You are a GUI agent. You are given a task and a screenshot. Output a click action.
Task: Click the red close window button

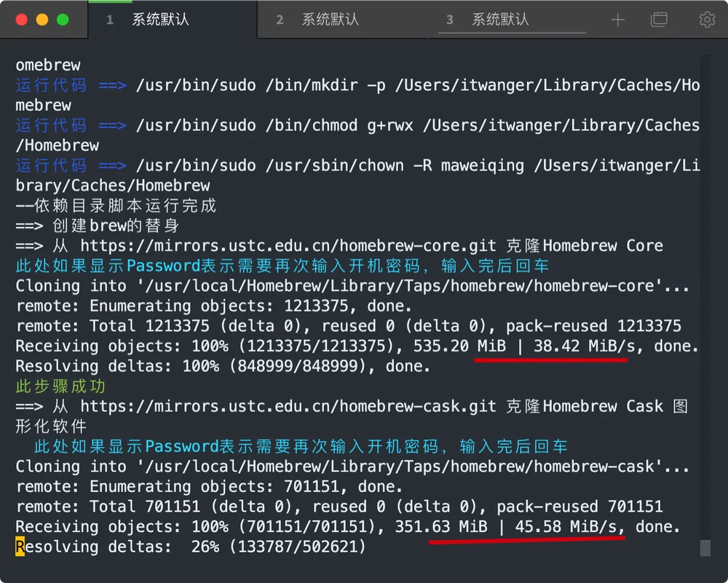[22, 20]
